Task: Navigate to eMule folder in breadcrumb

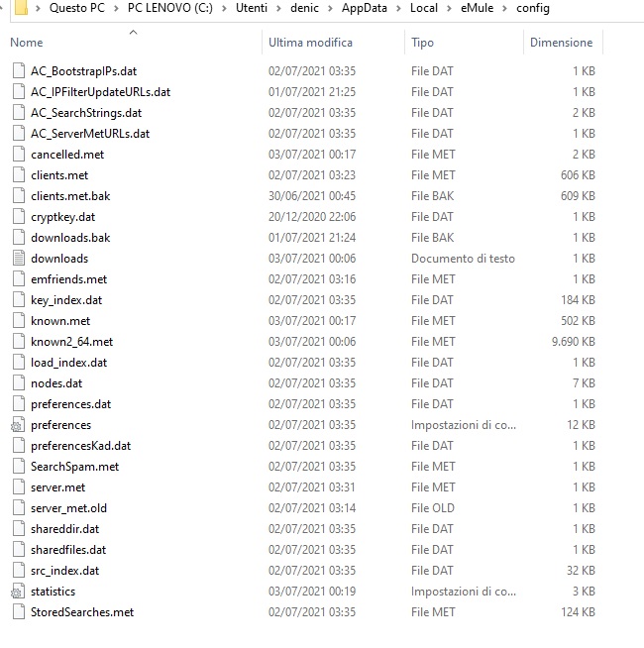Action: [477, 8]
